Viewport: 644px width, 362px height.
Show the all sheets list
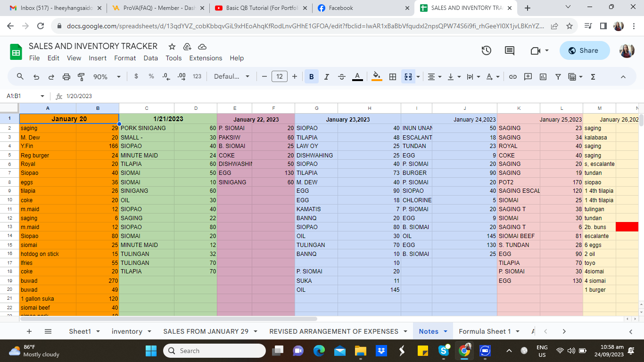48,331
